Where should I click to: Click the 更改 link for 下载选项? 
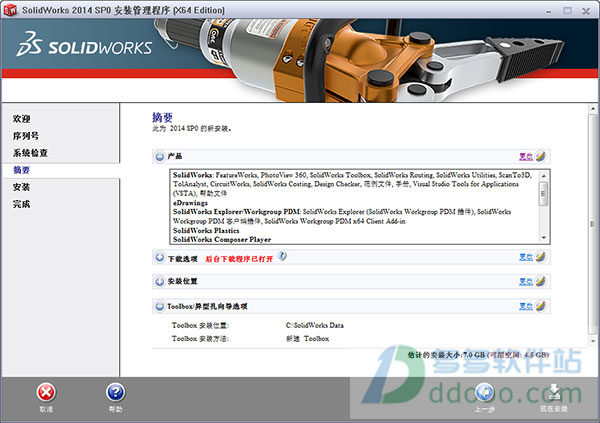pyautogui.click(x=526, y=257)
